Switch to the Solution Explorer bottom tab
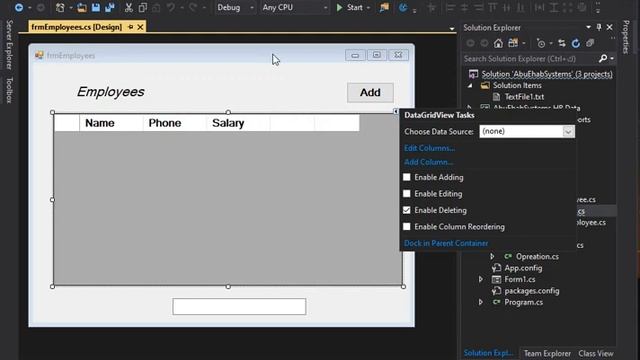Screen dimensions: 640x360 pos(488,353)
